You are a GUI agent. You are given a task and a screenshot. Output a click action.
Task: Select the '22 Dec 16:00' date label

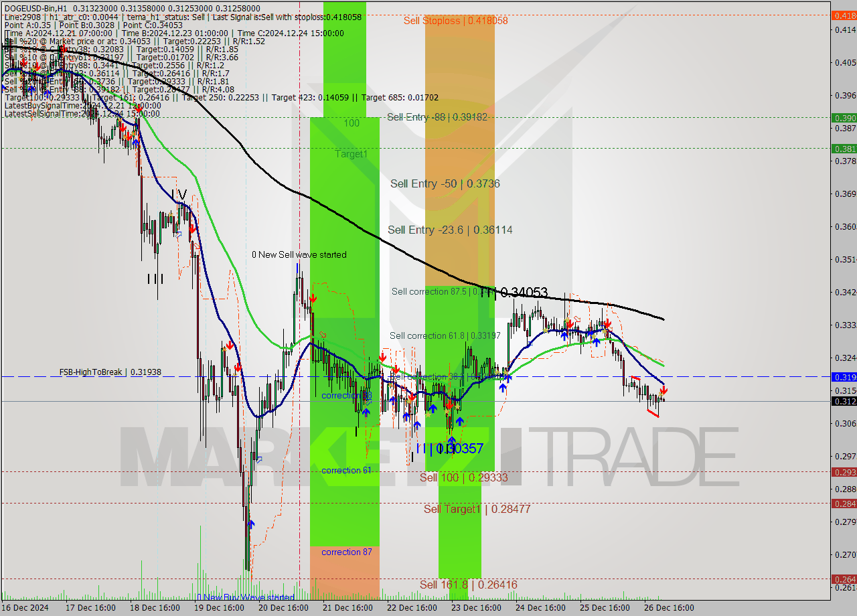click(x=412, y=608)
